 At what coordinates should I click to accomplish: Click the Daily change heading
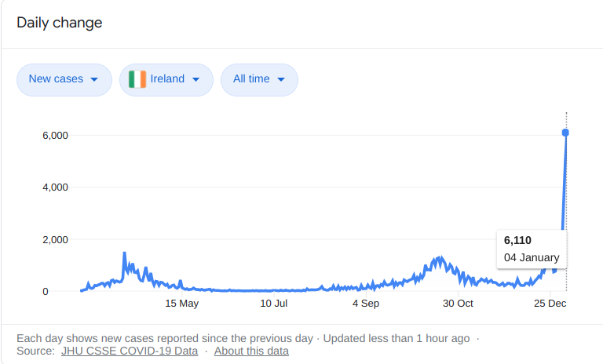pos(60,23)
